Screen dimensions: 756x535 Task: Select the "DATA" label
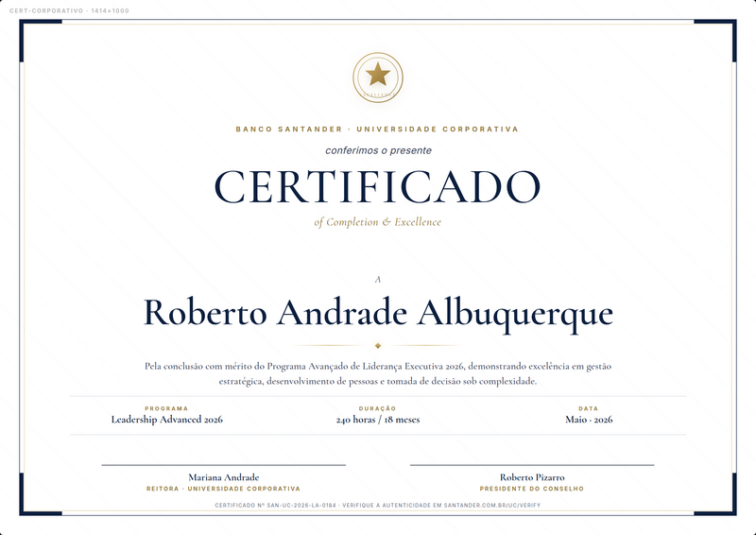[x=589, y=408]
